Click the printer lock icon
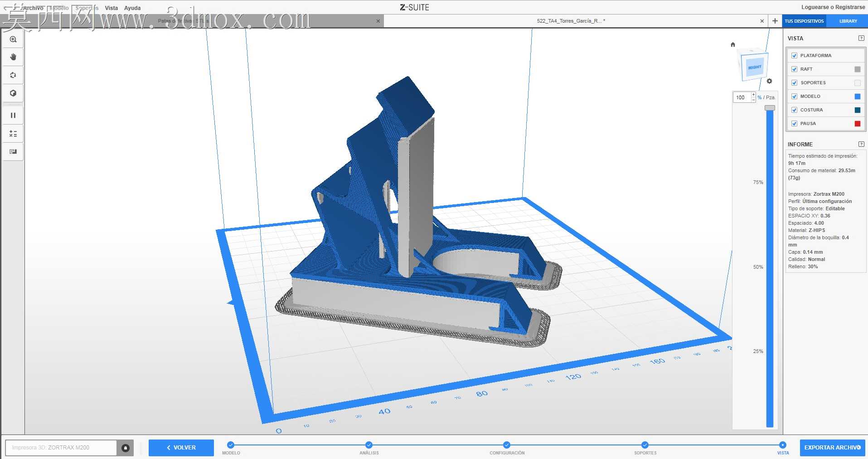The image size is (868, 459). click(x=126, y=448)
